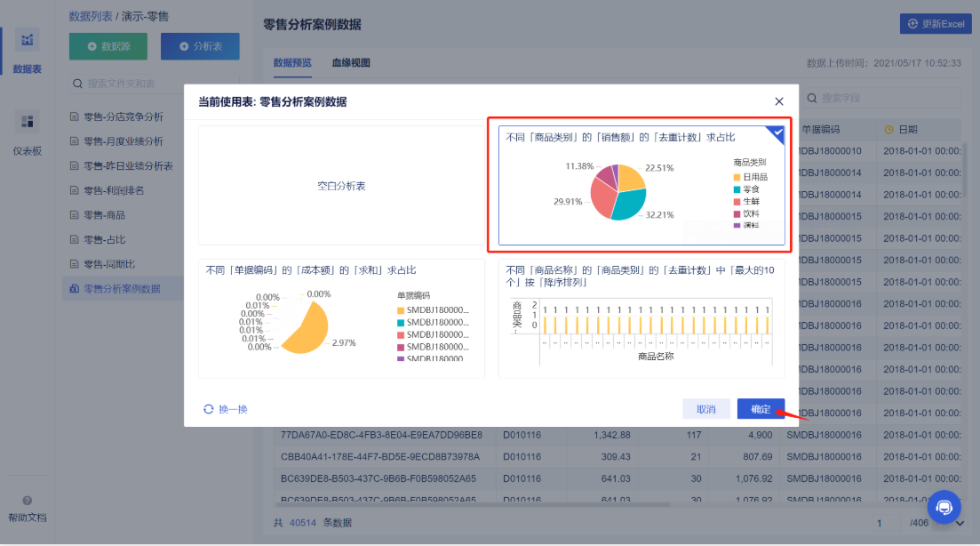Click the icon for 零售分析案例数据
Image resolution: width=980 pixels, height=546 pixels.
pyautogui.click(x=75, y=288)
